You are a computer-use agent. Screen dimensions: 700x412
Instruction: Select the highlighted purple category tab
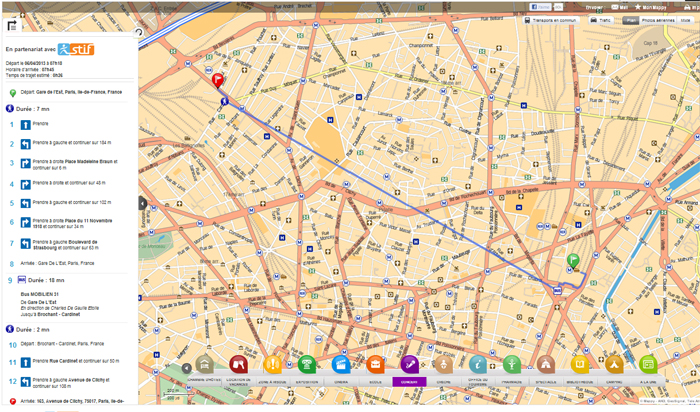tap(408, 381)
